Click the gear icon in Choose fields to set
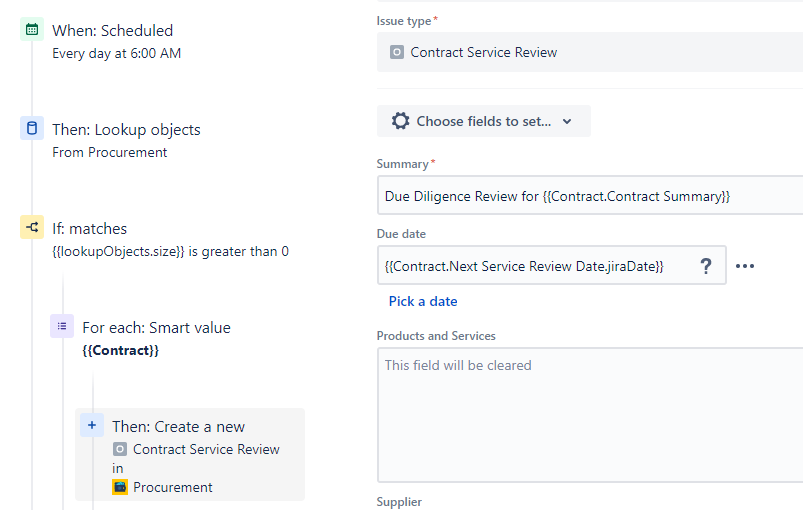Image resolution: width=803 pixels, height=510 pixels. point(400,121)
